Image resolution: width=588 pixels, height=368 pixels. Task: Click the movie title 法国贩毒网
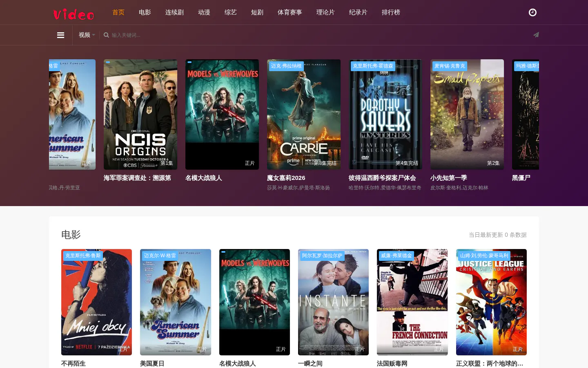coord(392,364)
